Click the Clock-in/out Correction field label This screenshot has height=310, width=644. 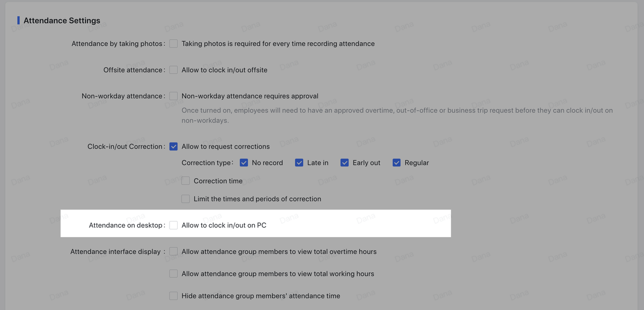click(125, 146)
